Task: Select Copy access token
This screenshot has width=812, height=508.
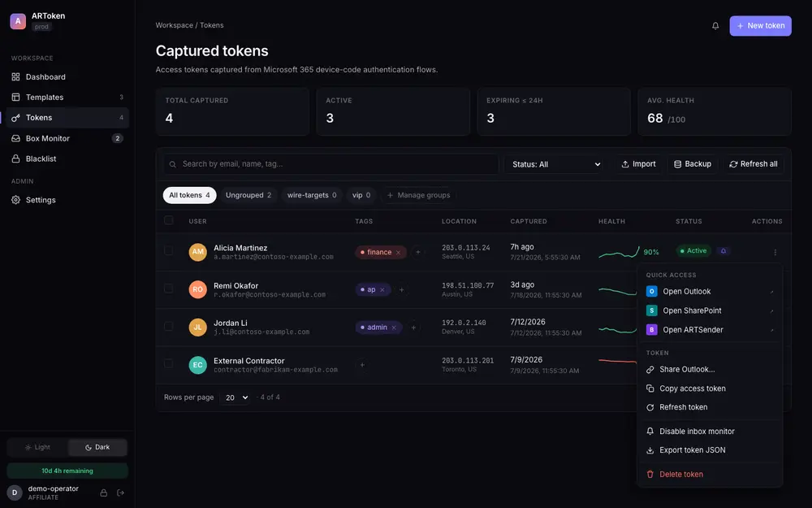Action: pyautogui.click(x=710, y=389)
